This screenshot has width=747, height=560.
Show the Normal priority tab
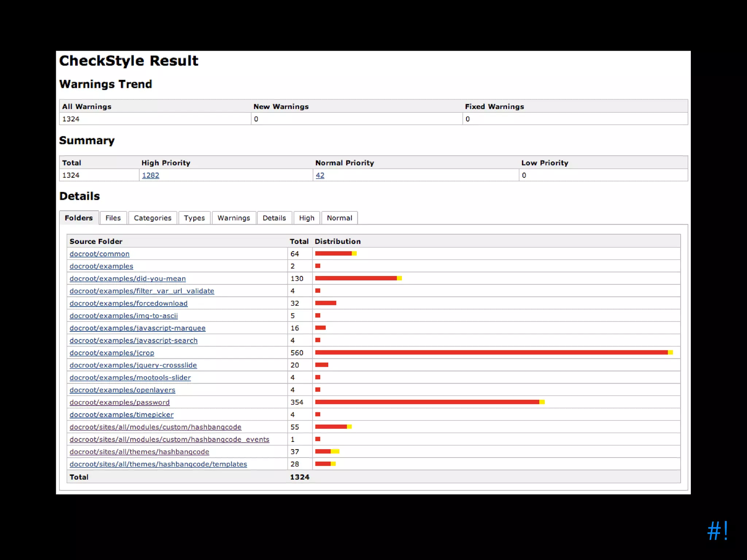(x=339, y=218)
